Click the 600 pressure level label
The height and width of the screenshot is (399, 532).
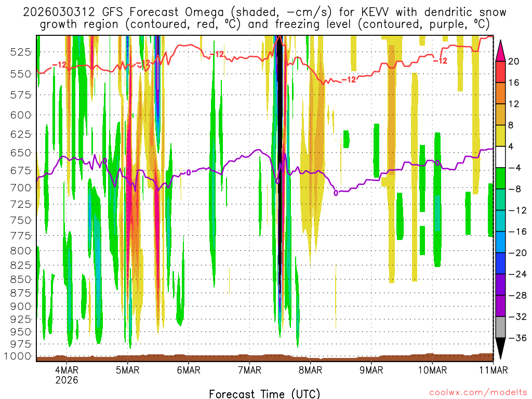pyautogui.click(x=20, y=115)
